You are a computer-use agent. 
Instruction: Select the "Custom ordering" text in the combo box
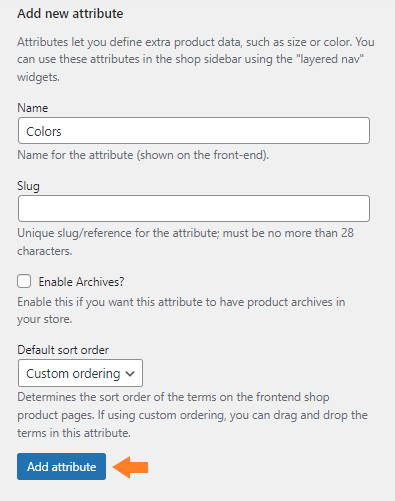[73, 374]
